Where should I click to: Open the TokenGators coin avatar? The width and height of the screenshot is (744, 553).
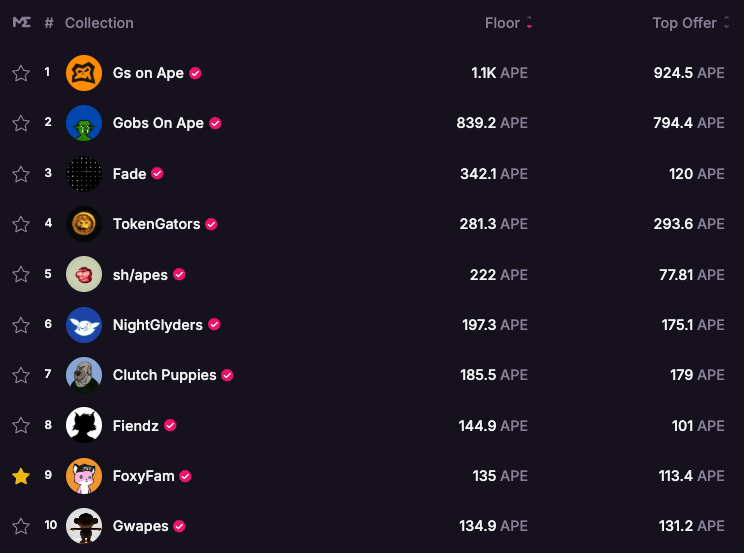coord(84,224)
